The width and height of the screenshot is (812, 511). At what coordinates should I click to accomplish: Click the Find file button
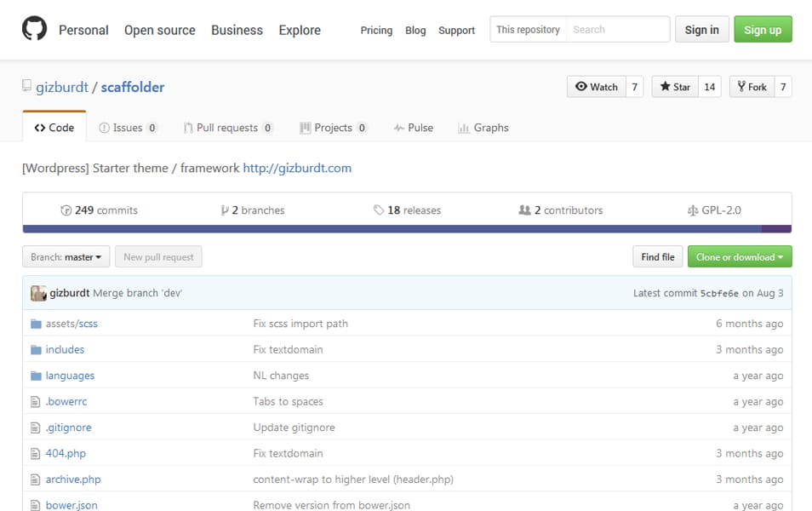click(x=658, y=256)
